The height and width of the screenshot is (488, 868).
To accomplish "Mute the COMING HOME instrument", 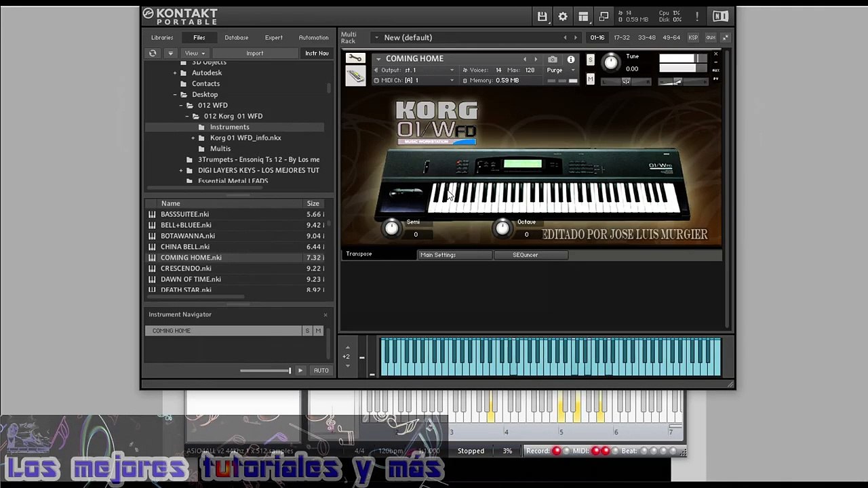I will point(590,80).
